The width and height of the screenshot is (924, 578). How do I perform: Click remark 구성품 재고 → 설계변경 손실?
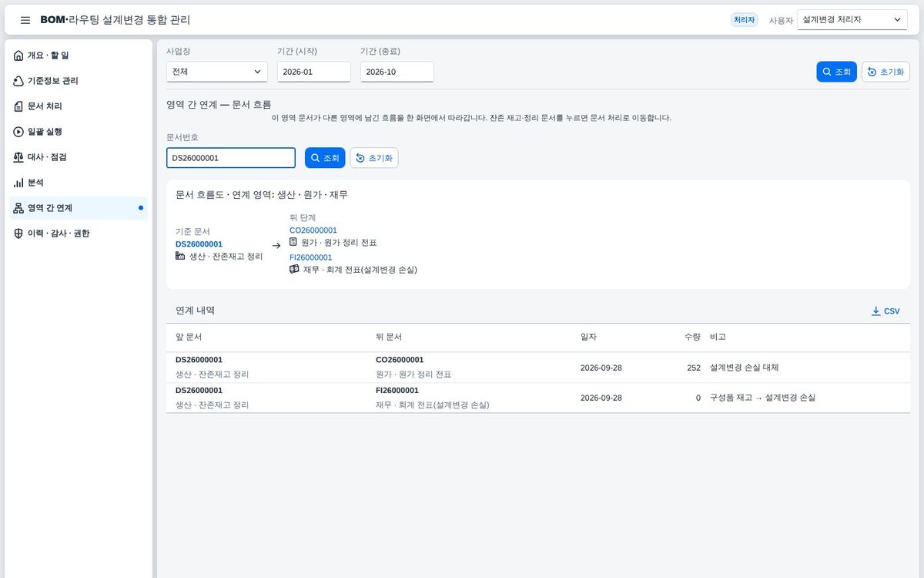click(x=762, y=398)
